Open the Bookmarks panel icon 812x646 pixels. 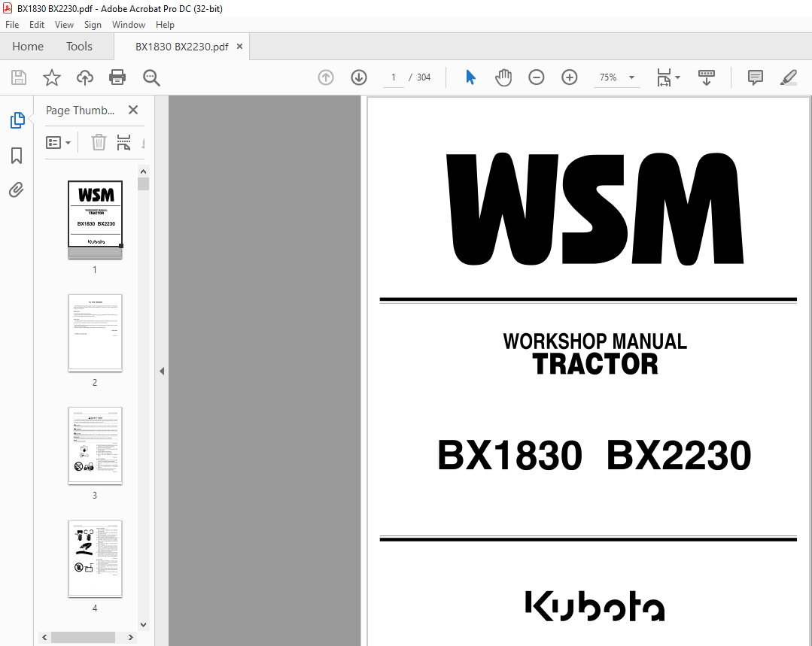17,155
